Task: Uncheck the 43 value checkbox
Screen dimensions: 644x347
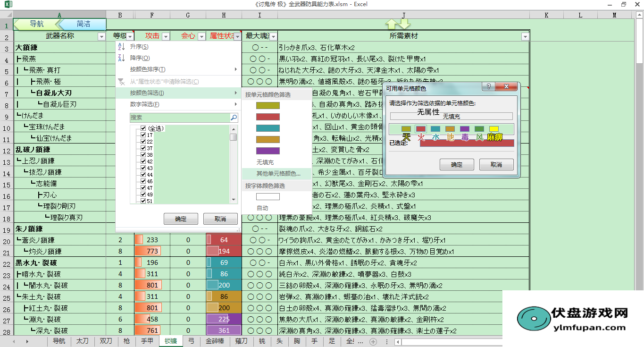Action: (143, 168)
